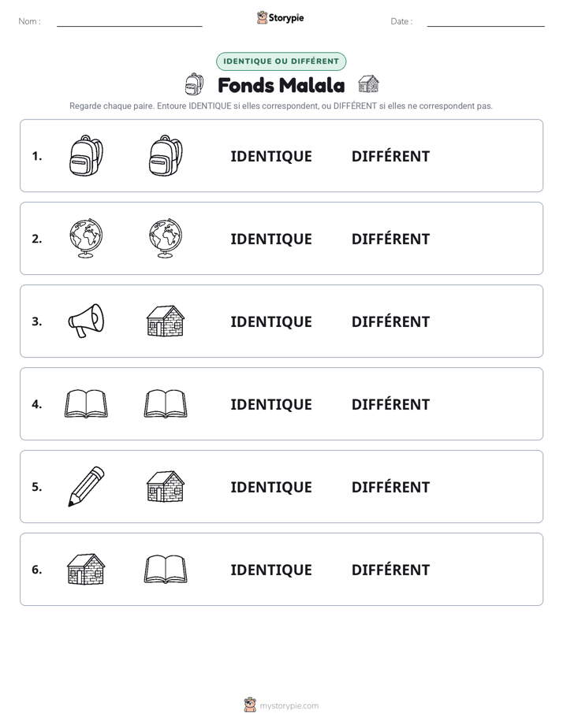Click the house icon beside the Fonds Malala title

click(368, 84)
